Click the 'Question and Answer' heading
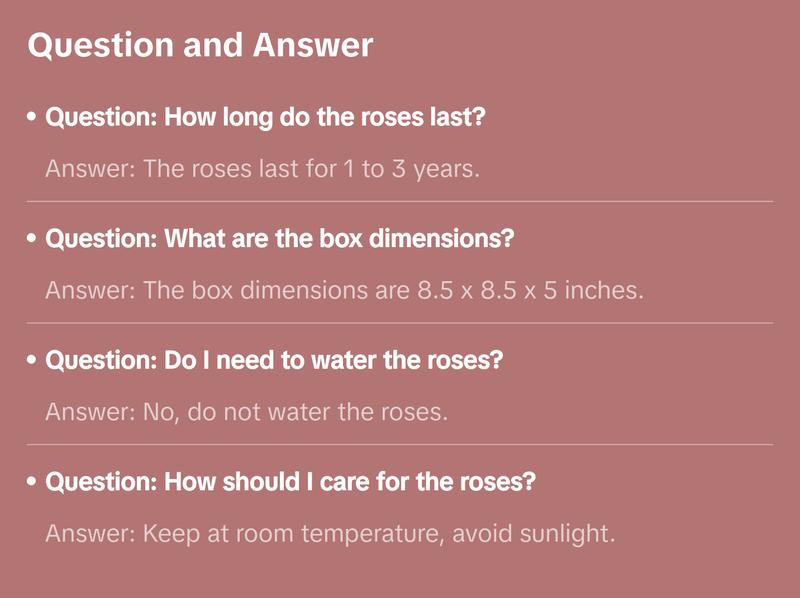Image resolution: width=800 pixels, height=598 pixels. (200, 46)
